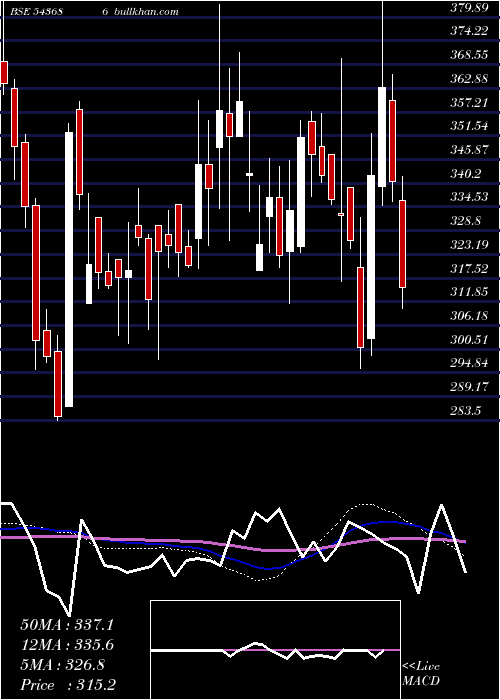Click the 362.88 price level label
Image resolution: width=500 pixels, height=700 pixels.
pos(469,79)
